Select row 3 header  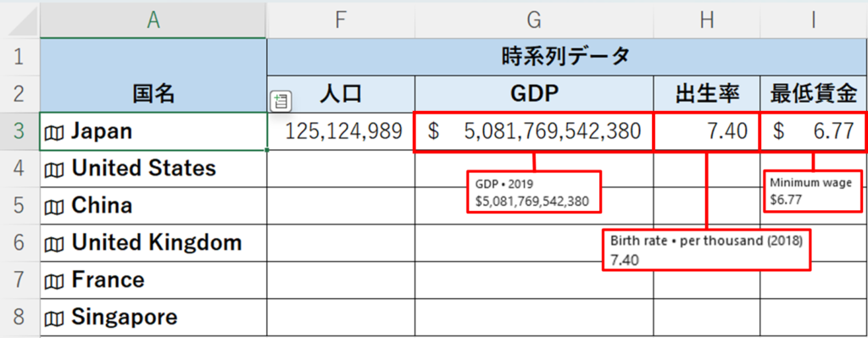pyautogui.click(x=20, y=131)
